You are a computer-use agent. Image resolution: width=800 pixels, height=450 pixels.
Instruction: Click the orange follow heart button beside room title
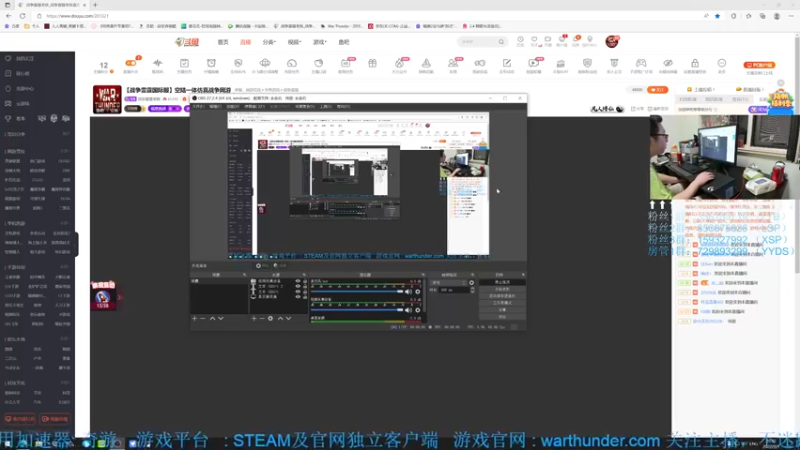[658, 90]
